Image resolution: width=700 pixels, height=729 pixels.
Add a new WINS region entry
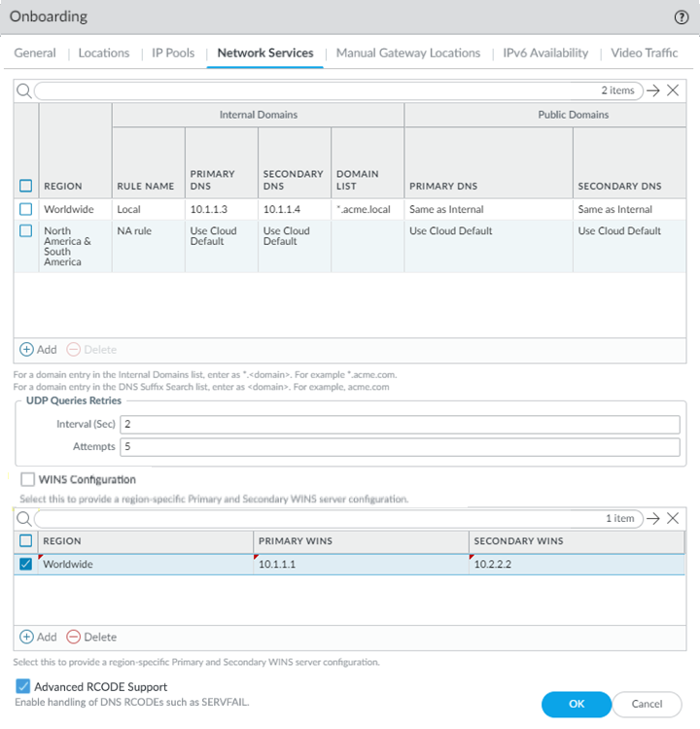click(x=39, y=637)
